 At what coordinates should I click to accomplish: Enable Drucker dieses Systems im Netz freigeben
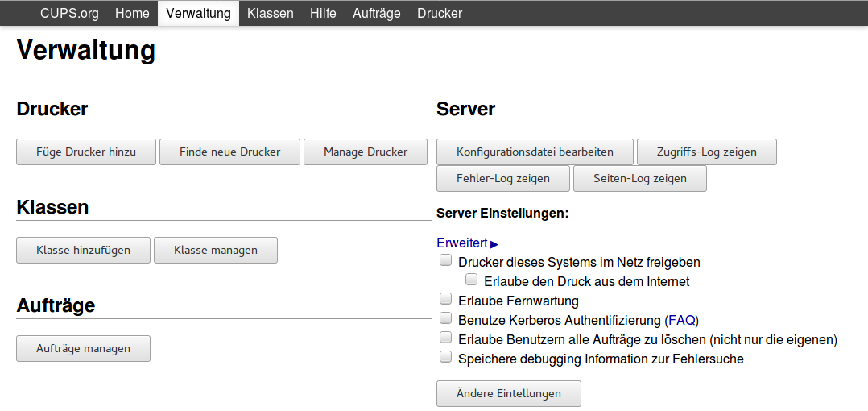445,261
